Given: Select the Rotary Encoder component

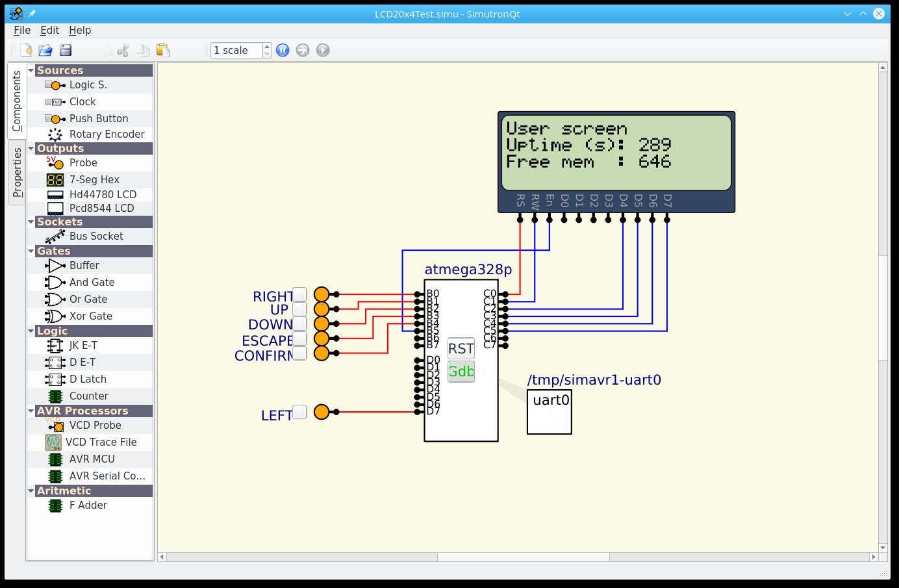Looking at the screenshot, I should click(107, 134).
